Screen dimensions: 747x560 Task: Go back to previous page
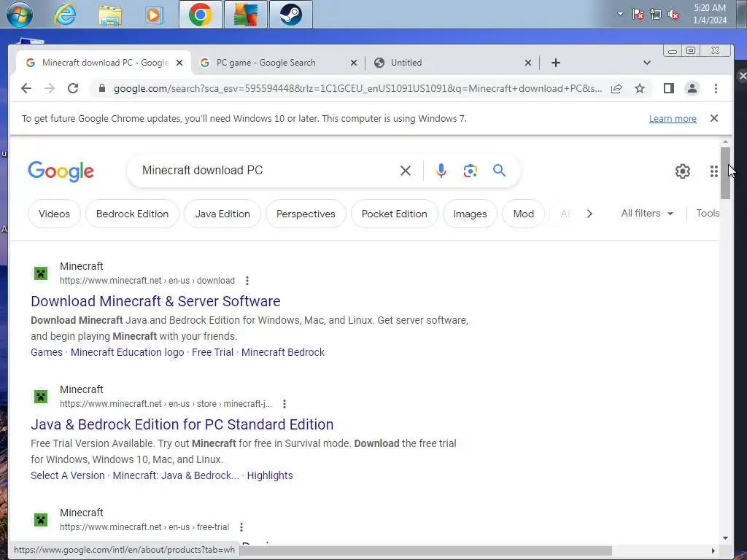26,88
